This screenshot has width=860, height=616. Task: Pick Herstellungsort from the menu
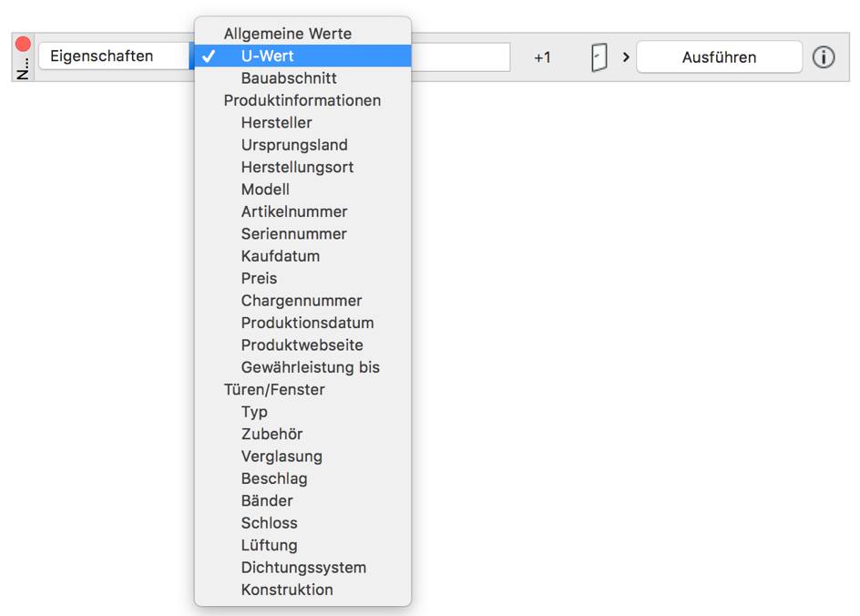[x=302, y=167]
